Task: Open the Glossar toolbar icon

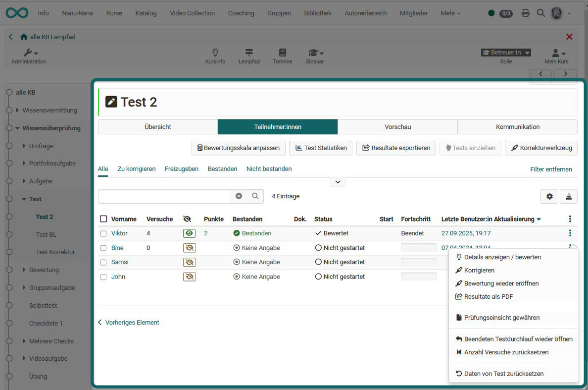Action: (x=314, y=56)
